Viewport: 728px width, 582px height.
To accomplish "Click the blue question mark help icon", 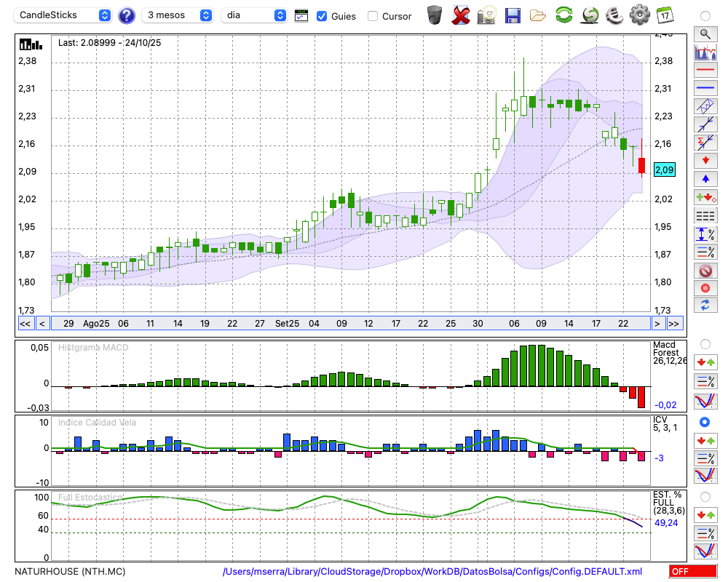I will [x=127, y=15].
